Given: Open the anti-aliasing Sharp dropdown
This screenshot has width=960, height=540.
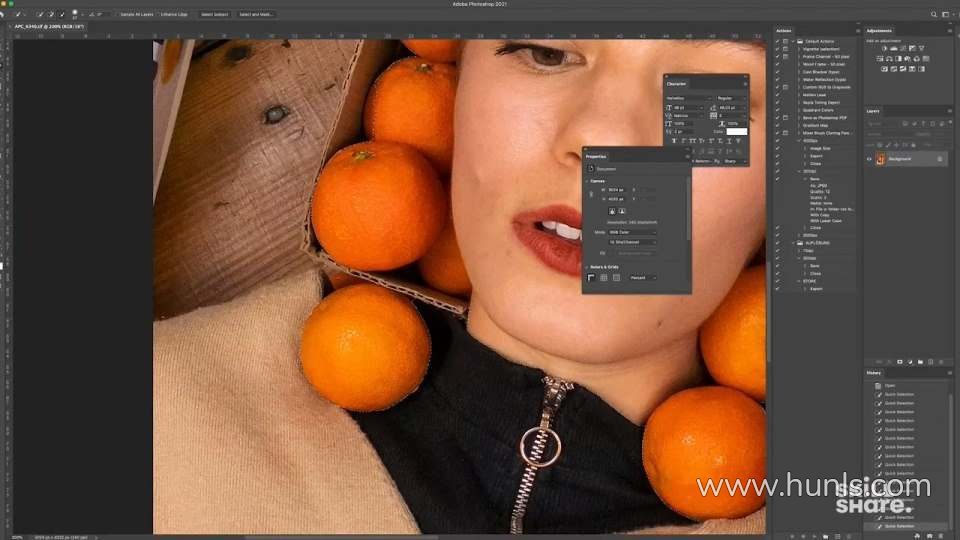Looking at the screenshot, I should coord(735,162).
